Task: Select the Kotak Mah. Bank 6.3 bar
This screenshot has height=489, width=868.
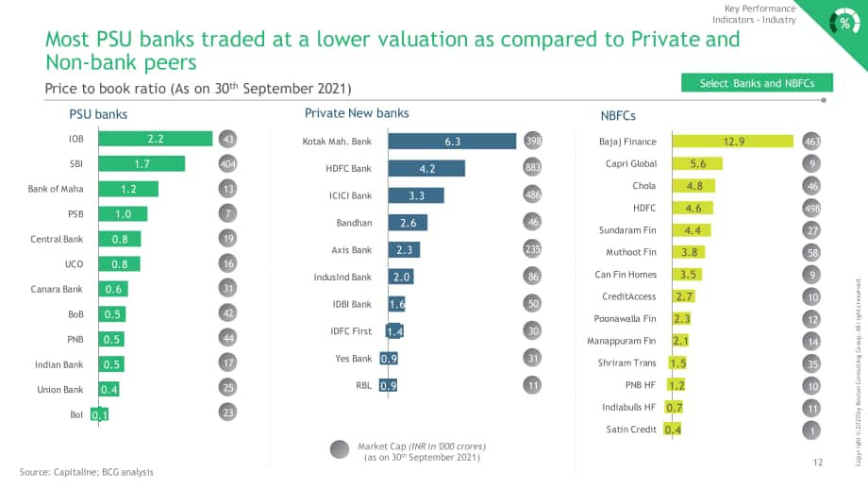Action: click(452, 142)
